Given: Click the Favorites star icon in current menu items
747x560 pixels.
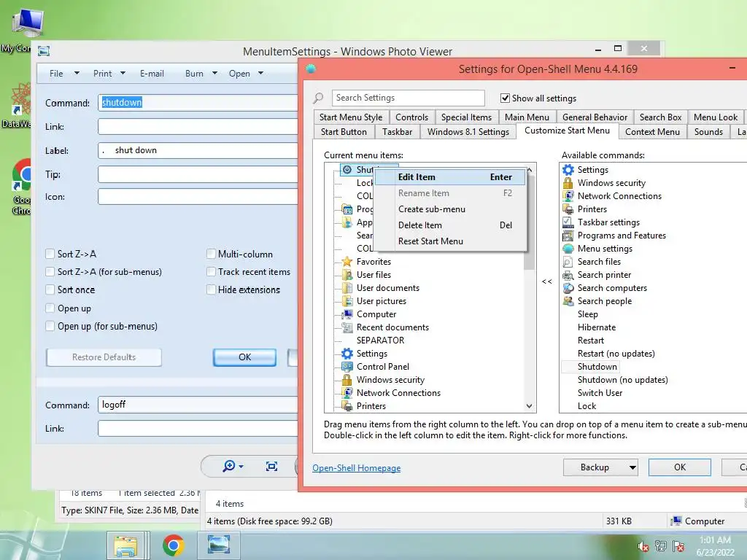Looking at the screenshot, I should [x=347, y=262].
